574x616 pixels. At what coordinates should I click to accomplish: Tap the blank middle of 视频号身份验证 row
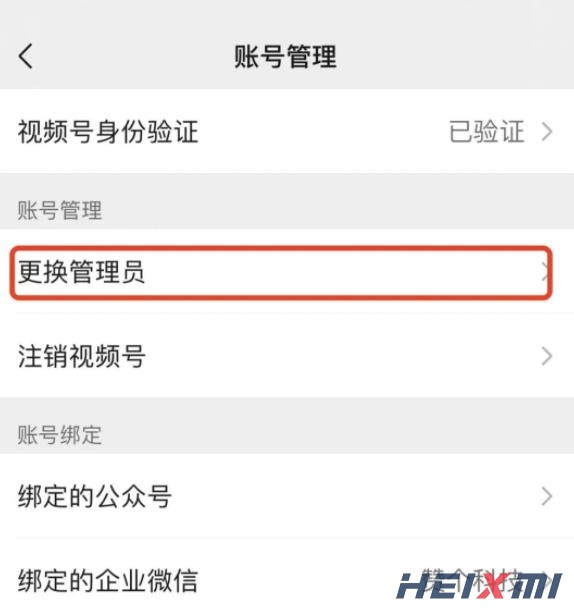pyautogui.click(x=322, y=131)
